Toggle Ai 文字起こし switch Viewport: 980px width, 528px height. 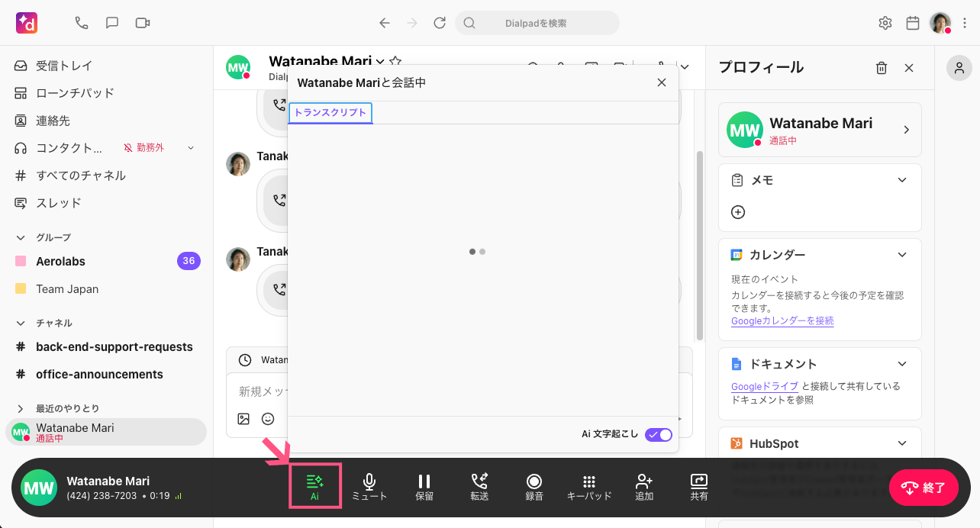coord(659,434)
